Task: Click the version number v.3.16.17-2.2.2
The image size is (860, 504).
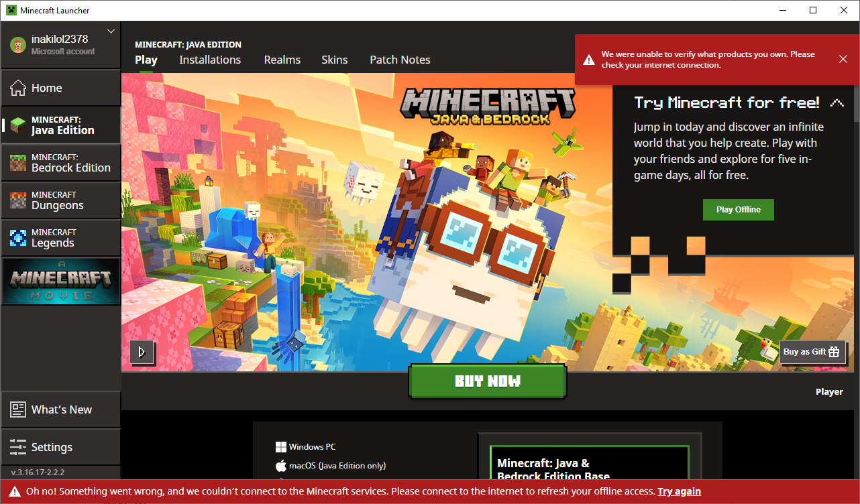Action: (38, 472)
